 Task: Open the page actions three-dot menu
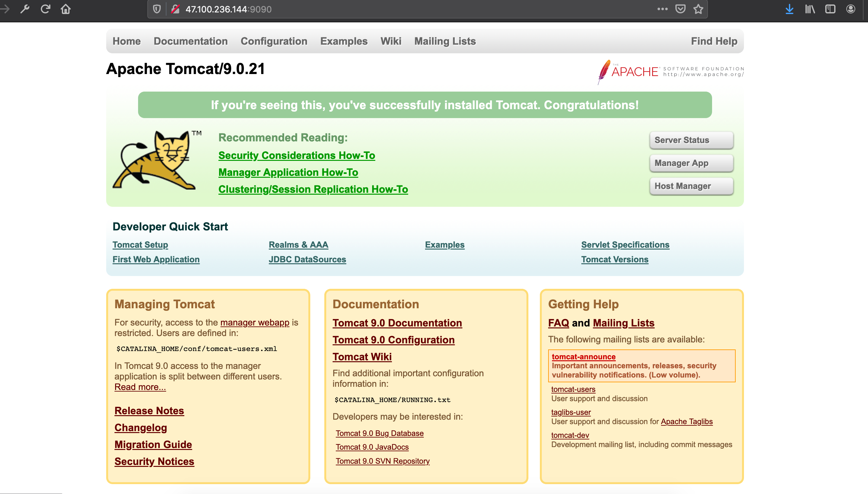[x=662, y=9]
